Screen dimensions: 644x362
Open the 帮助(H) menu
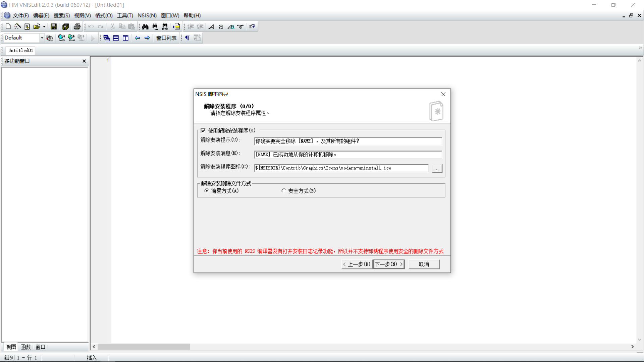tap(192, 15)
